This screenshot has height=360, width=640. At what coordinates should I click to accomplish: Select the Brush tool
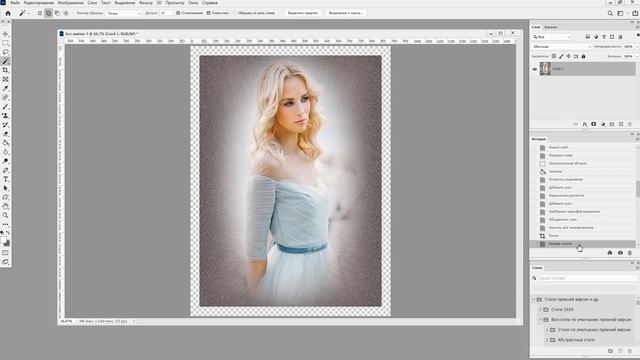click(5, 107)
